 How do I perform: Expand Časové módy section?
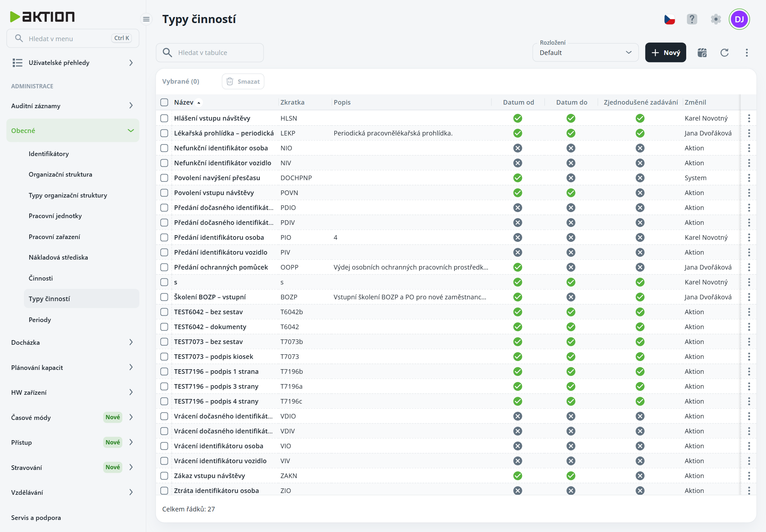[x=73, y=417]
